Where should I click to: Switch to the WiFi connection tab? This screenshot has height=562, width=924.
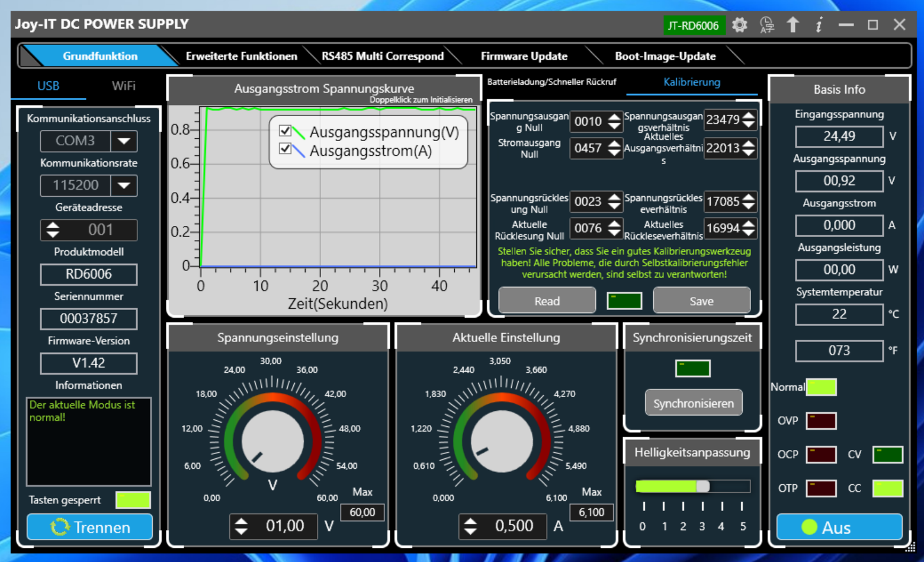tap(123, 86)
